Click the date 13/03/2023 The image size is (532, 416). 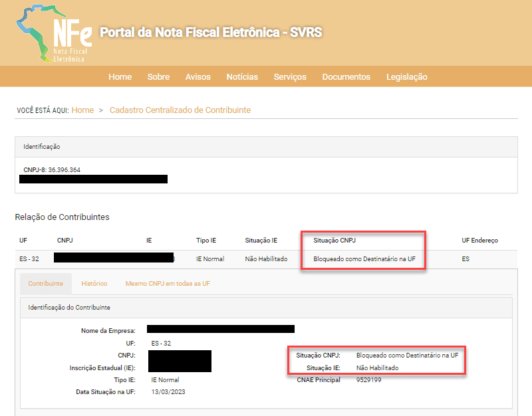(168, 392)
